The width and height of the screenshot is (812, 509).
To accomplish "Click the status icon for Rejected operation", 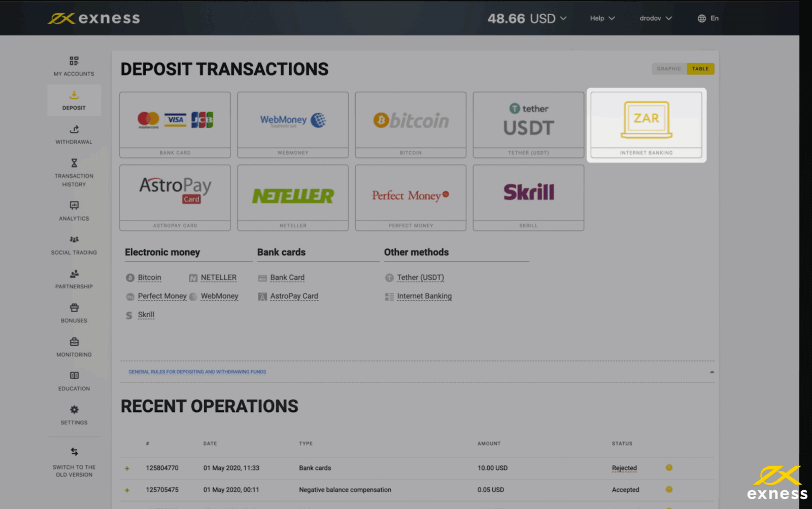I will 669,467.
